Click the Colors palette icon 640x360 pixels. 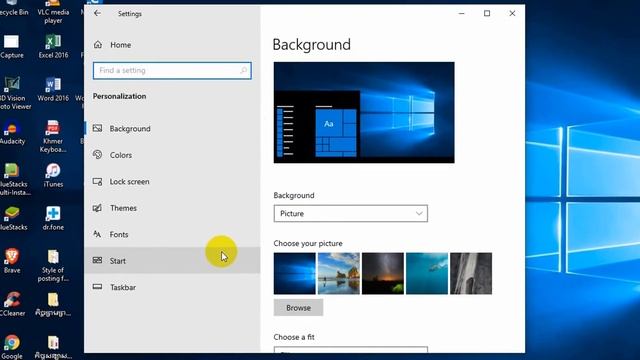98,154
